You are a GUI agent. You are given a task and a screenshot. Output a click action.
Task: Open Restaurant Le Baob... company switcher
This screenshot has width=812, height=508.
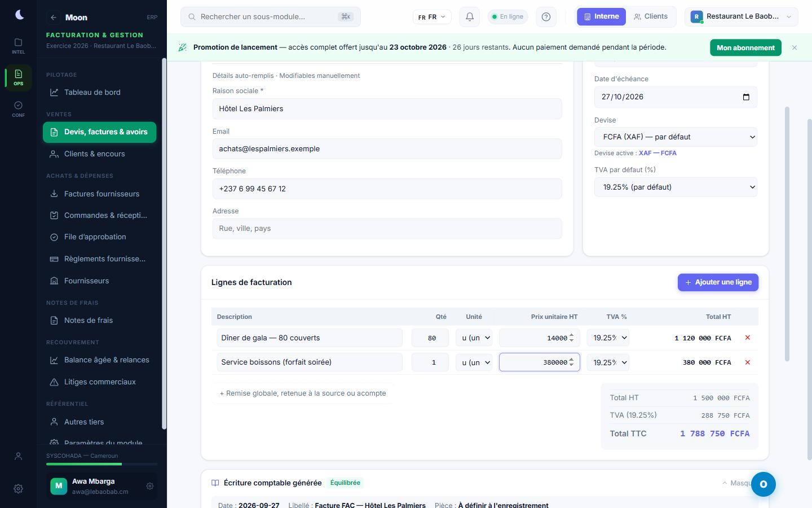coord(741,17)
